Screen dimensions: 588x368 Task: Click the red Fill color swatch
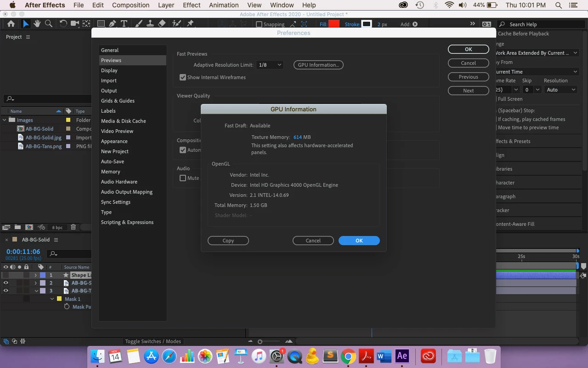coord(334,24)
